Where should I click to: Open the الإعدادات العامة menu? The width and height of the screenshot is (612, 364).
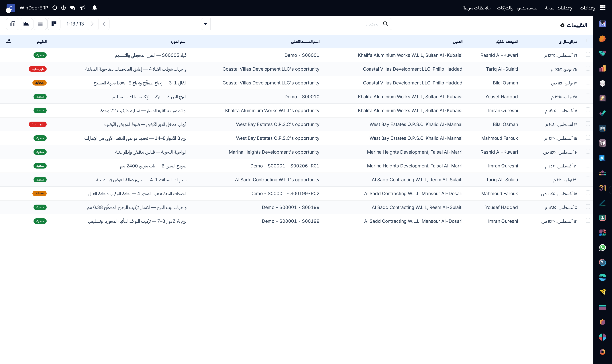559,8
